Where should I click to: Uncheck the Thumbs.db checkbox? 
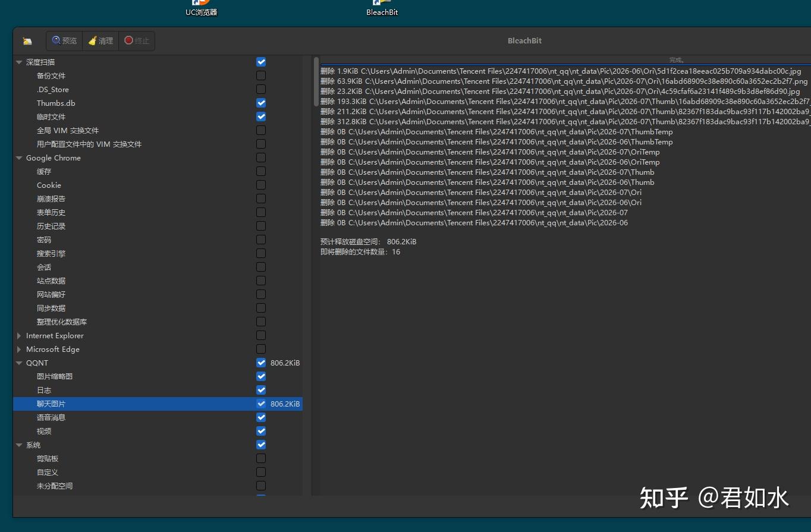(x=261, y=103)
